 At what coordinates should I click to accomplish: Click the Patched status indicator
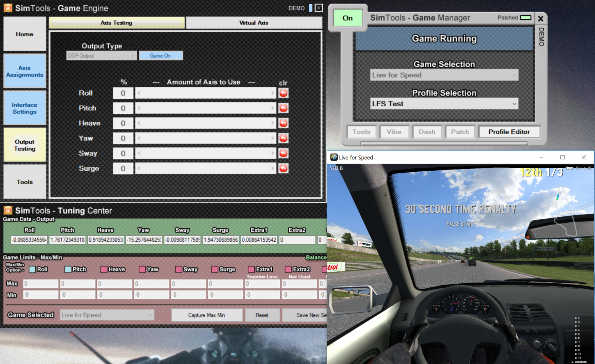(525, 17)
